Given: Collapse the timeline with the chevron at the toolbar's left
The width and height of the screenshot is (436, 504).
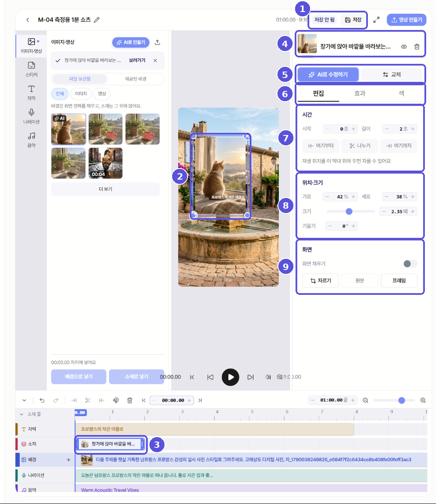Looking at the screenshot, I should click(x=24, y=400).
